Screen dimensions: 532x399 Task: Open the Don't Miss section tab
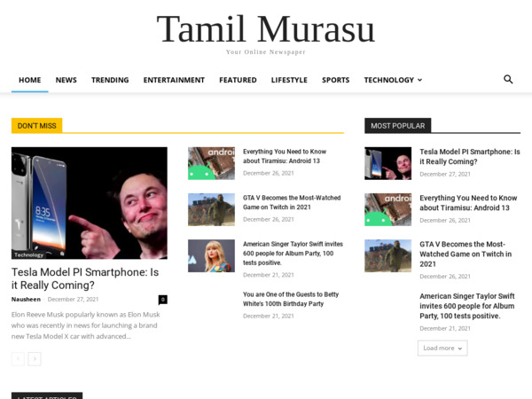coord(36,126)
